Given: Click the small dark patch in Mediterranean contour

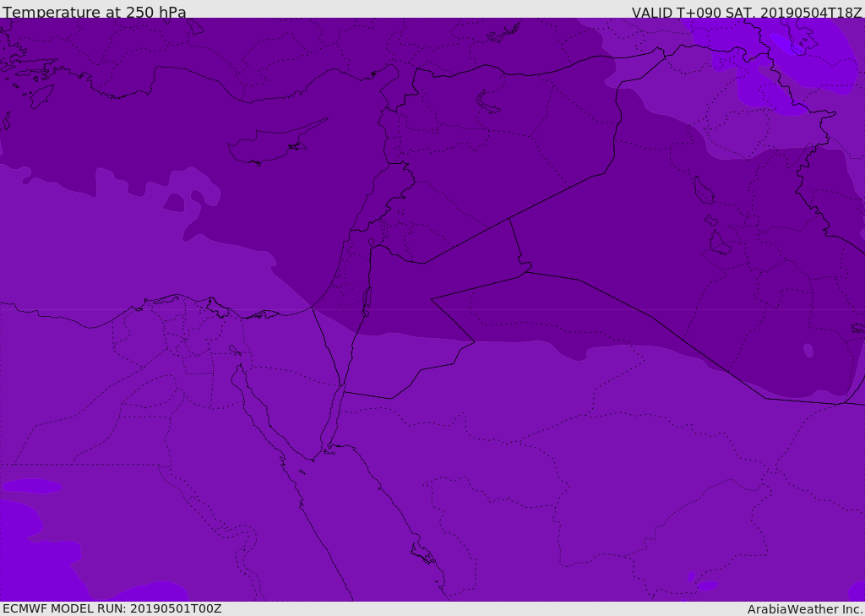Looking at the screenshot, I should 174,203.
